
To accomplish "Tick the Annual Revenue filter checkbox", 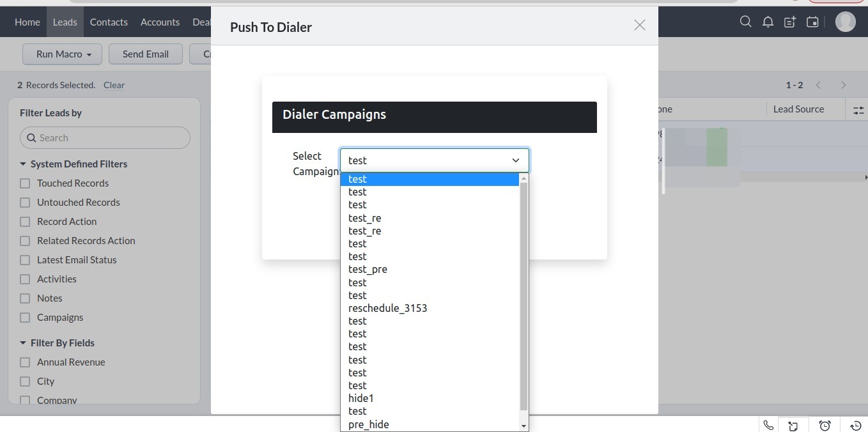I will pos(25,362).
